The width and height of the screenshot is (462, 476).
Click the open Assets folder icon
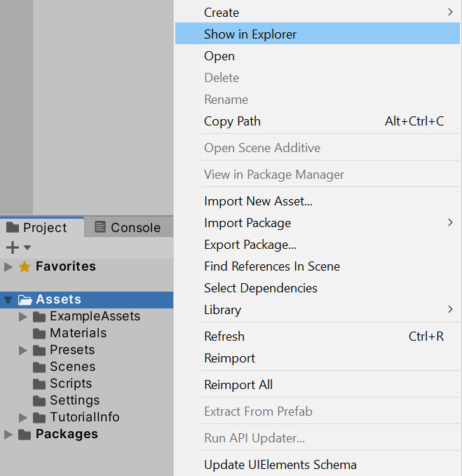[x=25, y=300]
